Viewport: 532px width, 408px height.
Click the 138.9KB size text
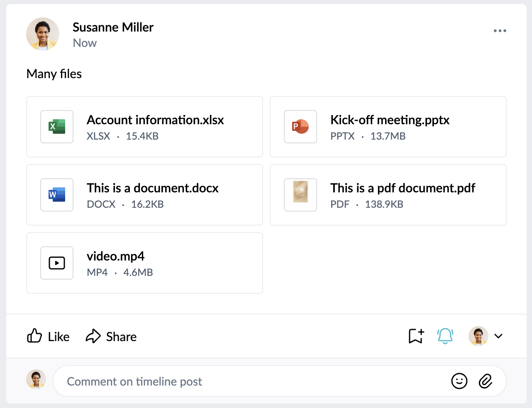384,204
